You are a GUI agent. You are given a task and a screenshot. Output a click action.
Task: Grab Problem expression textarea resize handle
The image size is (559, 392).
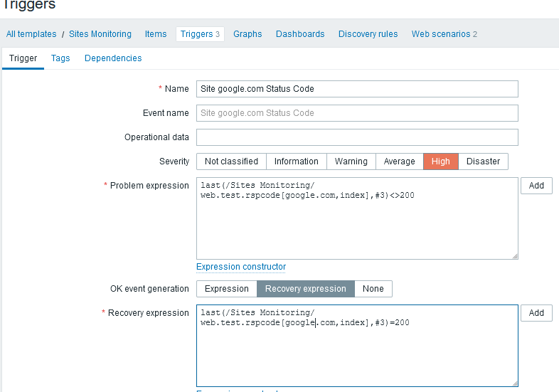[515, 256]
